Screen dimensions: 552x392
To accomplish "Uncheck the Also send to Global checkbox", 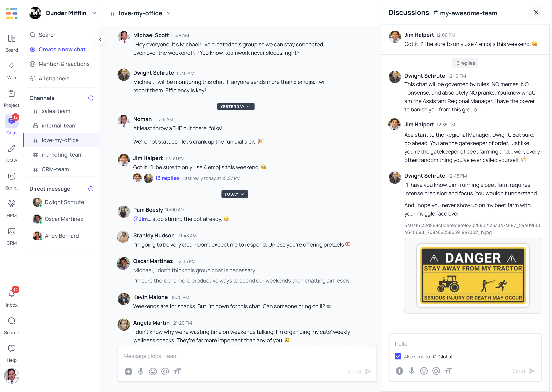I will click(398, 357).
